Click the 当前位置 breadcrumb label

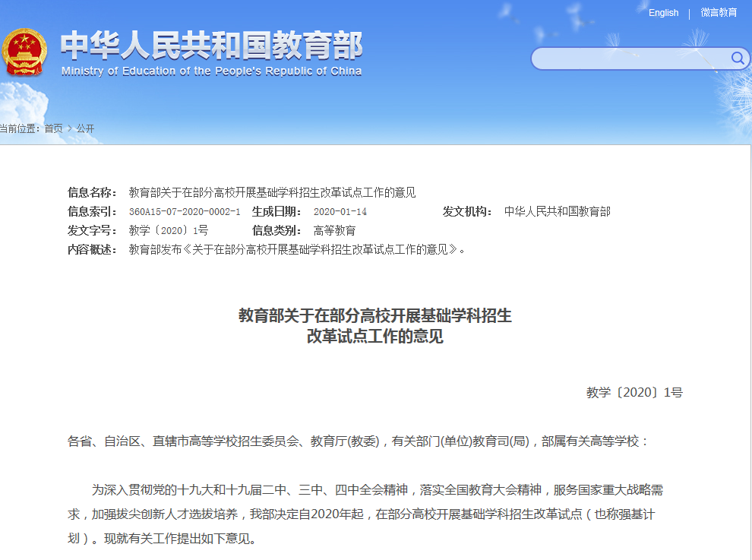(x=21, y=128)
